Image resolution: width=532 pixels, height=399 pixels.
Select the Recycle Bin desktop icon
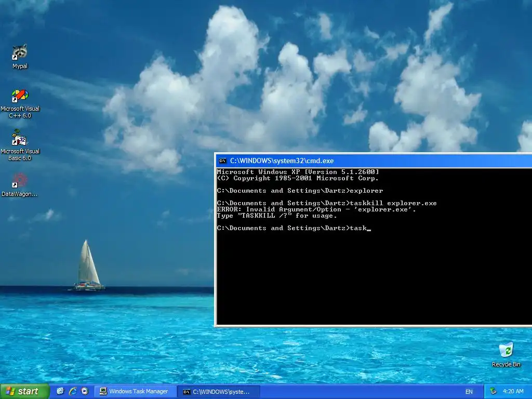coord(506,355)
